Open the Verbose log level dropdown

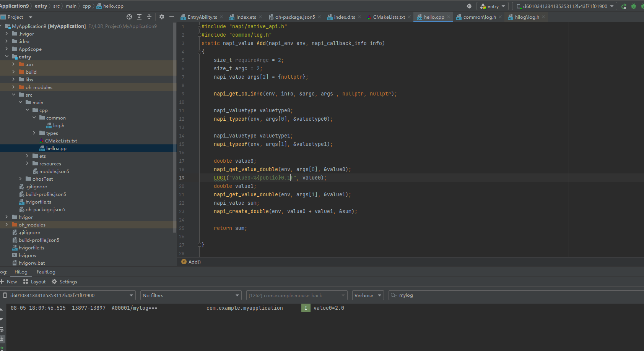(x=368, y=295)
